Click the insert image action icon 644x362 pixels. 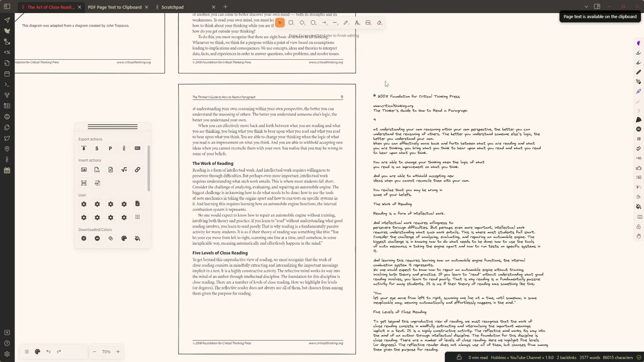coord(84,169)
